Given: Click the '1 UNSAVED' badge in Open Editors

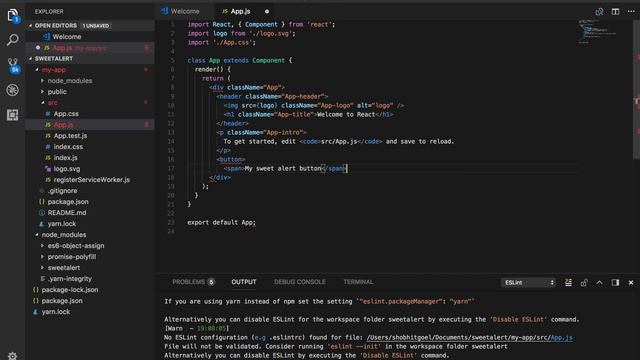Looking at the screenshot, I should [96, 26].
